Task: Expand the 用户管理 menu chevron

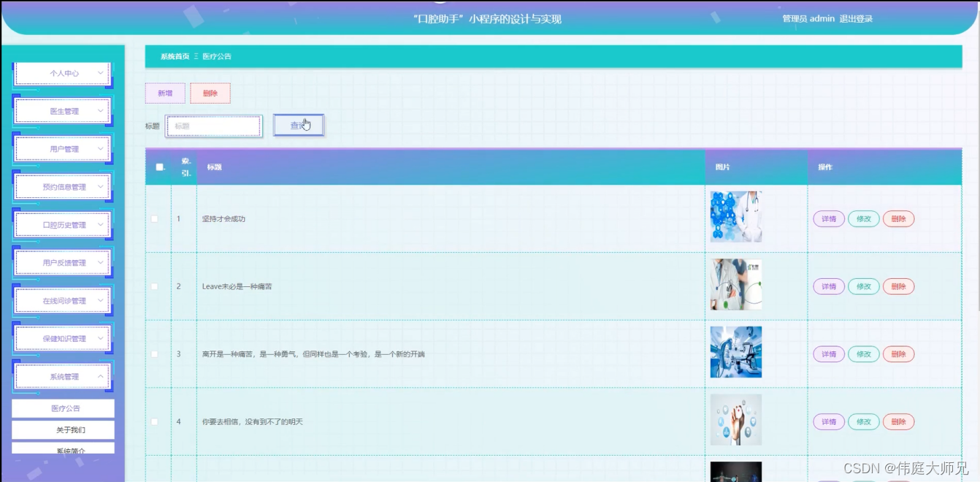Action: 100,149
